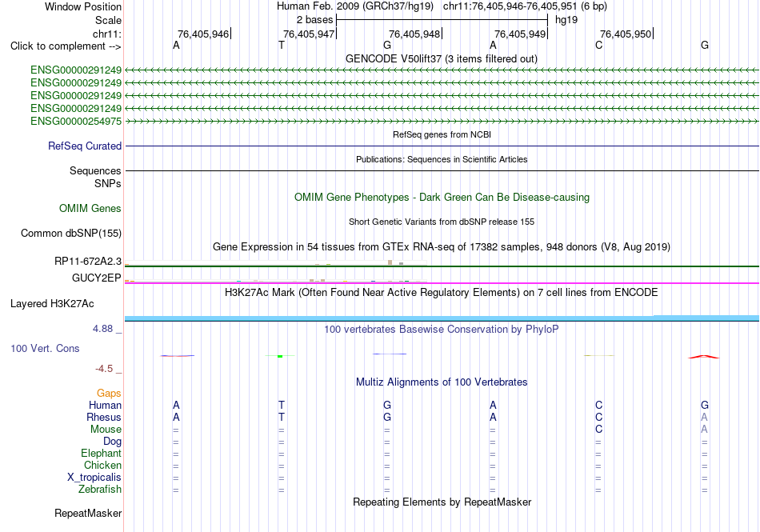Image resolution: width=760 pixels, height=532 pixels.
Task: Open the RP11-672A2.3 GTEx gene label
Action: pyautogui.click(x=88, y=261)
